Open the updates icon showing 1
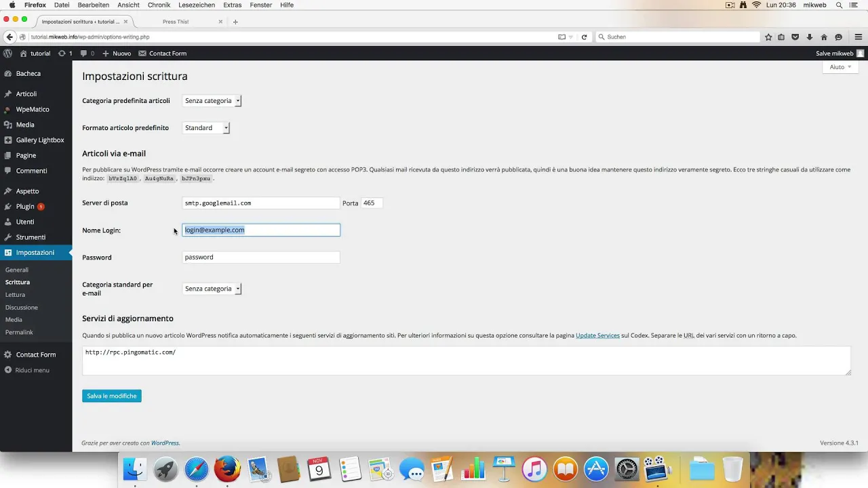868x488 pixels. (x=65, y=53)
